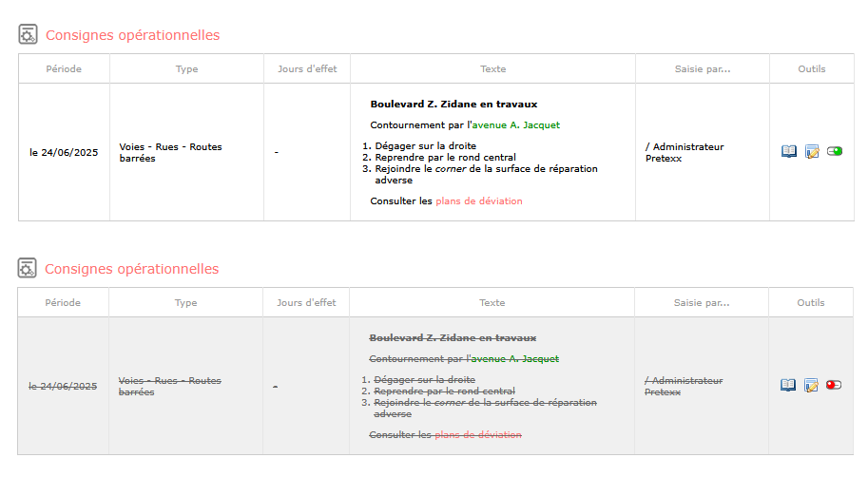Open the book (view) icon in the active row
The width and height of the screenshot is (868, 477).
tap(789, 151)
